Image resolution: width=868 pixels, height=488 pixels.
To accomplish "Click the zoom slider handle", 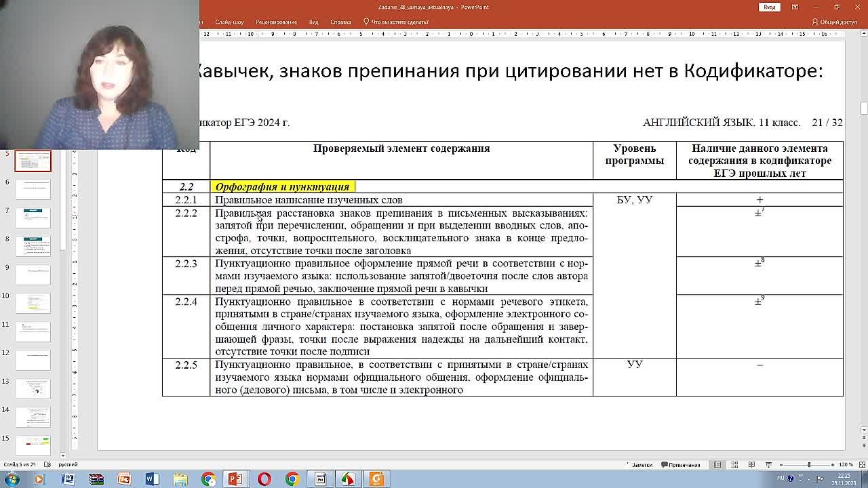I will click(x=809, y=465).
